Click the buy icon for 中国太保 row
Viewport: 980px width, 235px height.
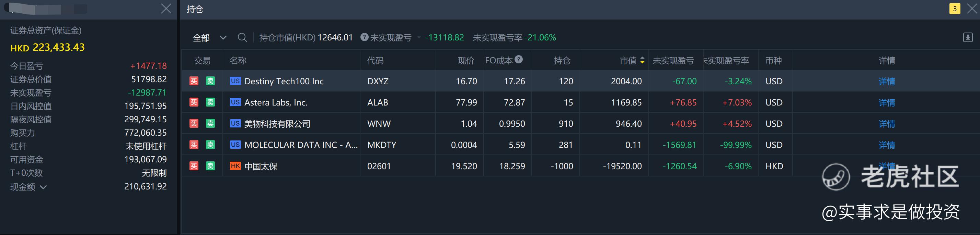click(x=194, y=166)
